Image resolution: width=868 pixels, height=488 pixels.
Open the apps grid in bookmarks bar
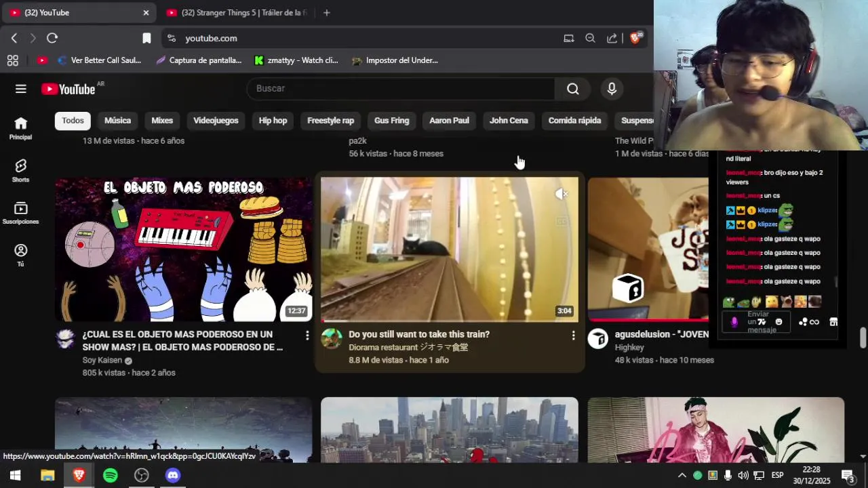[12, 60]
